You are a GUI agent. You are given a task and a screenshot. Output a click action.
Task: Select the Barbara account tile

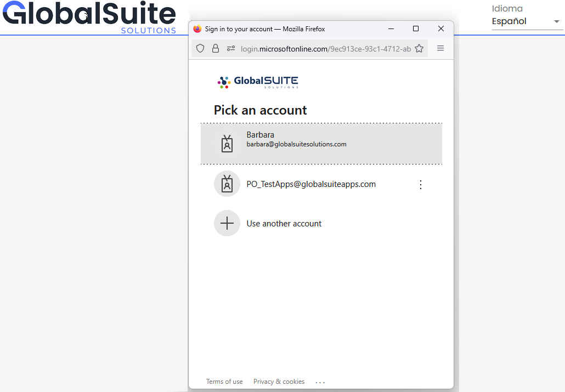(x=321, y=144)
